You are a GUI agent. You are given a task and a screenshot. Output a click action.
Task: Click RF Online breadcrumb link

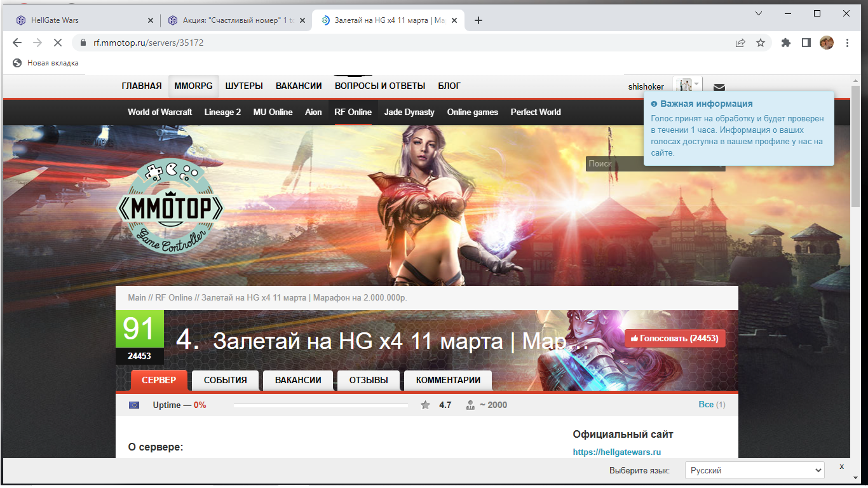pos(174,297)
